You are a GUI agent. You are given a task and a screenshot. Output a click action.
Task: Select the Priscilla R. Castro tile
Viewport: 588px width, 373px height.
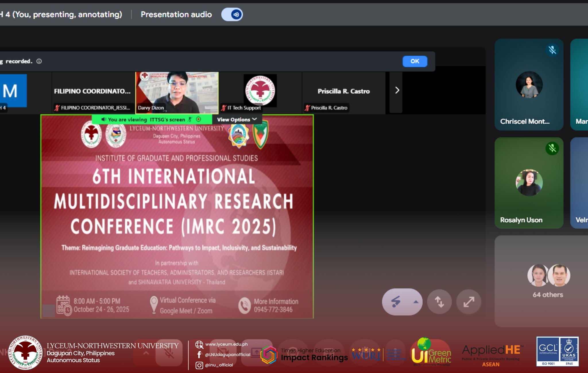tap(343, 92)
